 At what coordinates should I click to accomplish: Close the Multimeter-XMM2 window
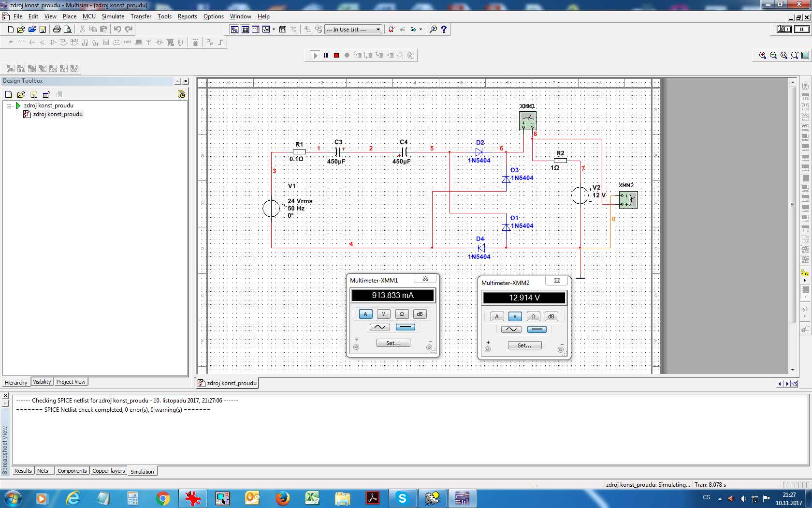(557, 281)
